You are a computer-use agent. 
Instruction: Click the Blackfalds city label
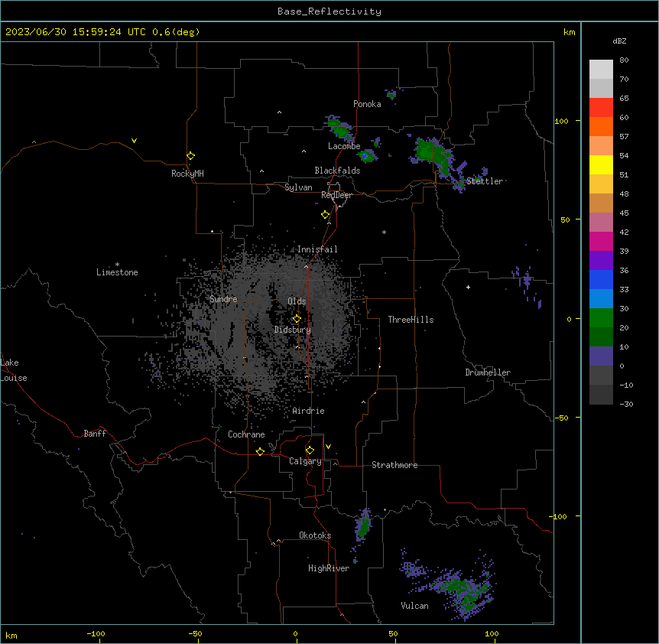[x=337, y=171]
